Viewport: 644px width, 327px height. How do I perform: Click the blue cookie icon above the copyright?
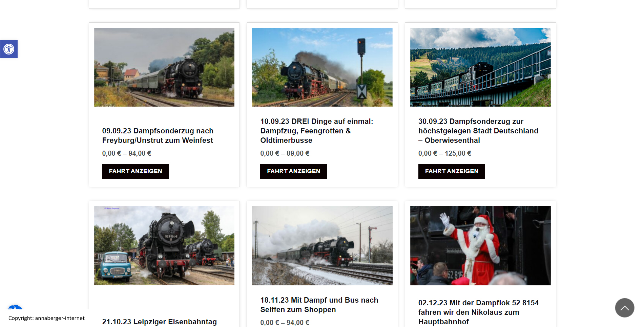(x=15, y=307)
